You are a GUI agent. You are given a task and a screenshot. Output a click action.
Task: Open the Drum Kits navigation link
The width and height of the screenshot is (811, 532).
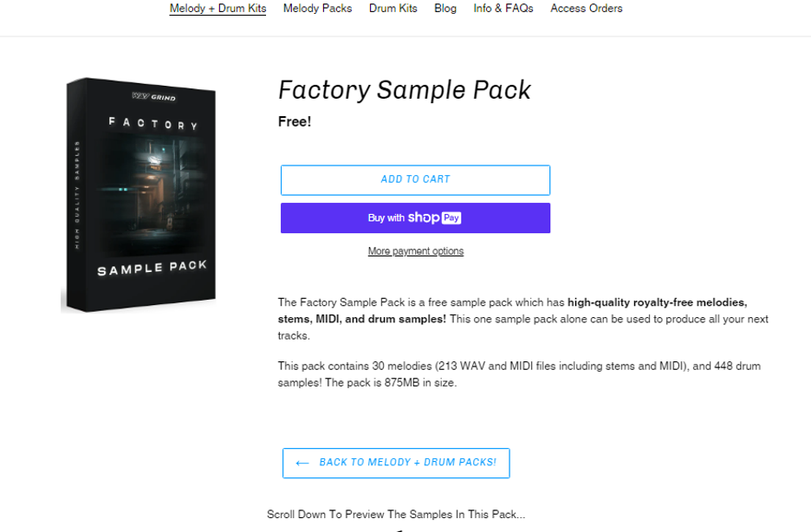pyautogui.click(x=393, y=9)
